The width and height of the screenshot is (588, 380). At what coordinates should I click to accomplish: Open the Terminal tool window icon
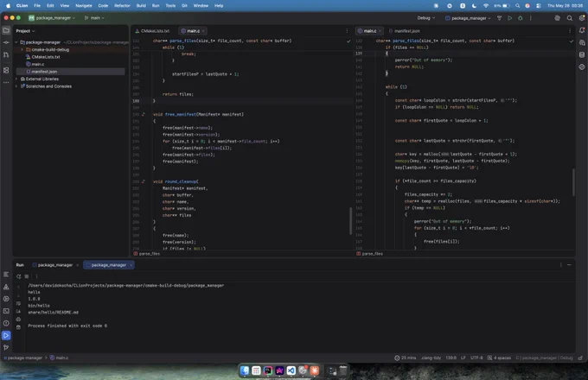tap(6, 311)
